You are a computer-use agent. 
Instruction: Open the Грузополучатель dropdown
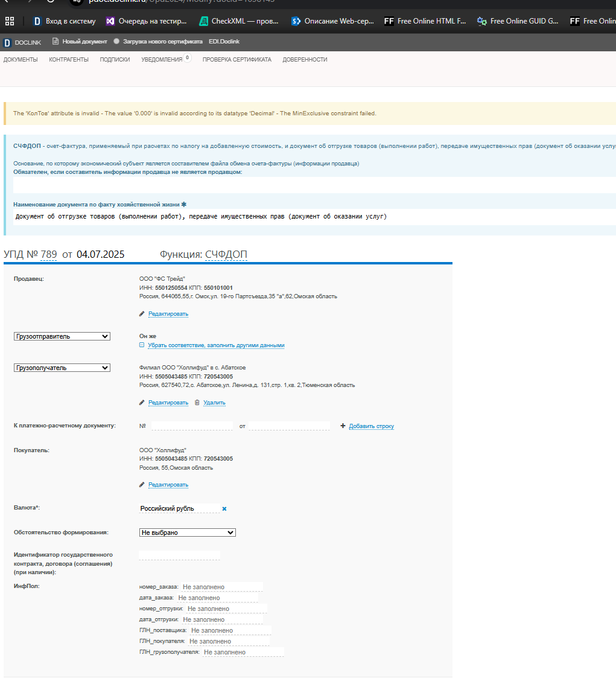(x=62, y=368)
